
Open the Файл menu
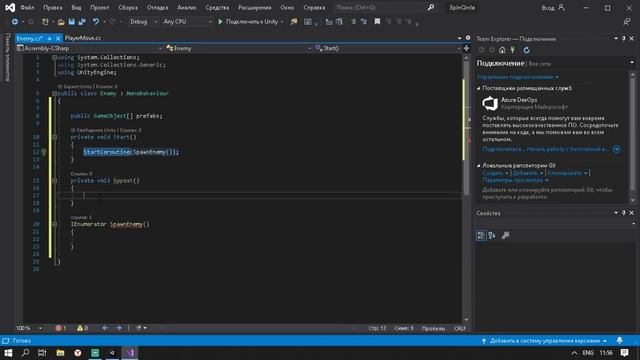tap(27, 7)
